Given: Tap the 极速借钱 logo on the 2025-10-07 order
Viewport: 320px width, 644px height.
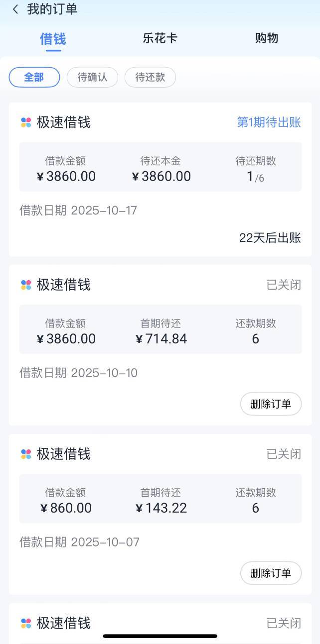Looking at the screenshot, I should [26, 454].
